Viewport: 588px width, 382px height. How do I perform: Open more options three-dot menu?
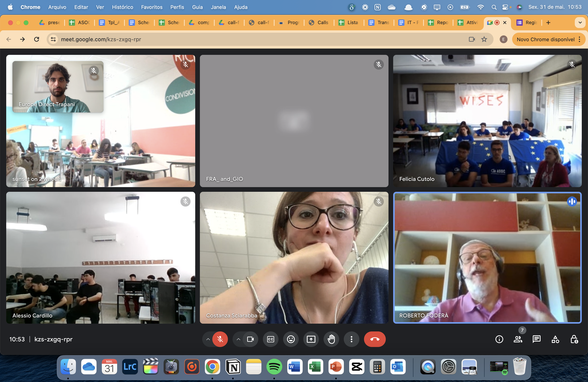tap(352, 339)
